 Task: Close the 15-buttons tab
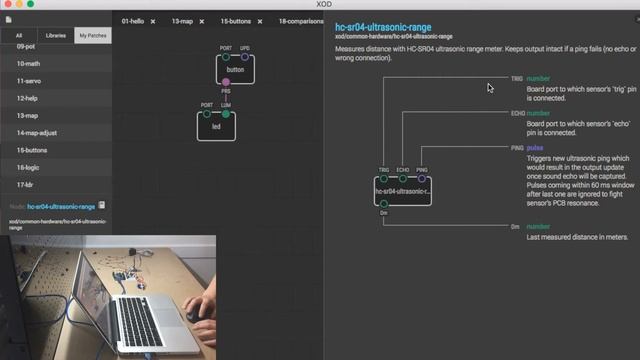pos(260,22)
